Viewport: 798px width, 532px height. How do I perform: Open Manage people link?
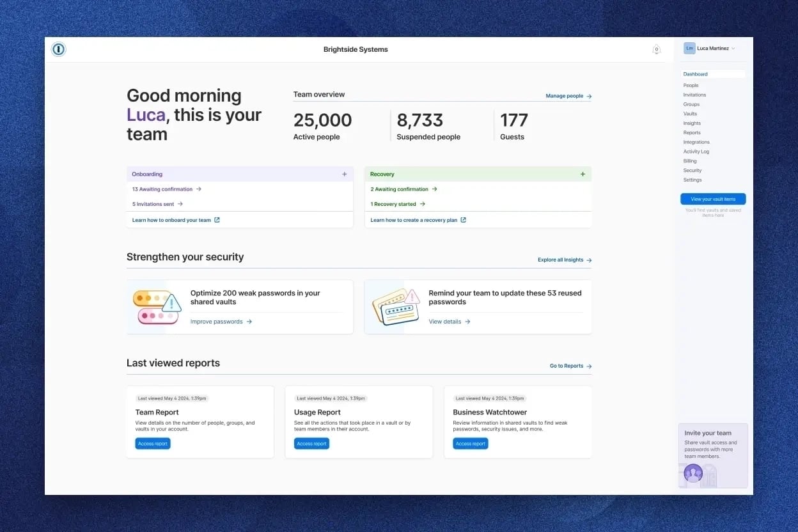tap(564, 95)
